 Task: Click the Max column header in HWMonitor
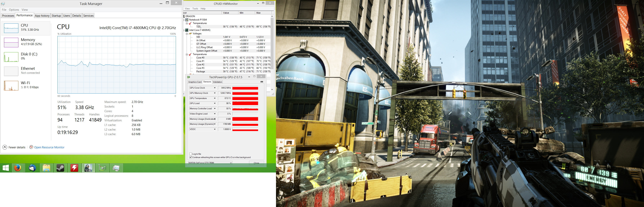[263, 13]
